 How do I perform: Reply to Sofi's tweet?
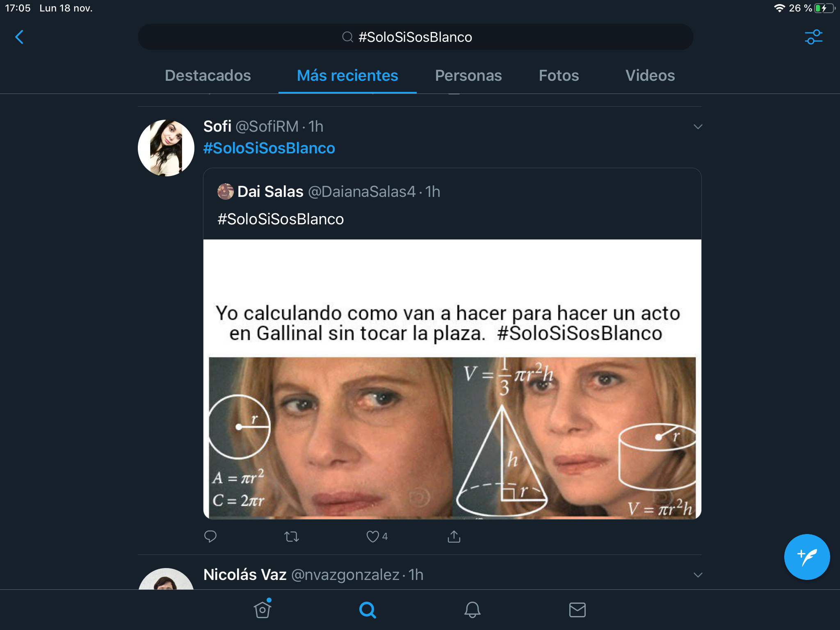tap(210, 536)
